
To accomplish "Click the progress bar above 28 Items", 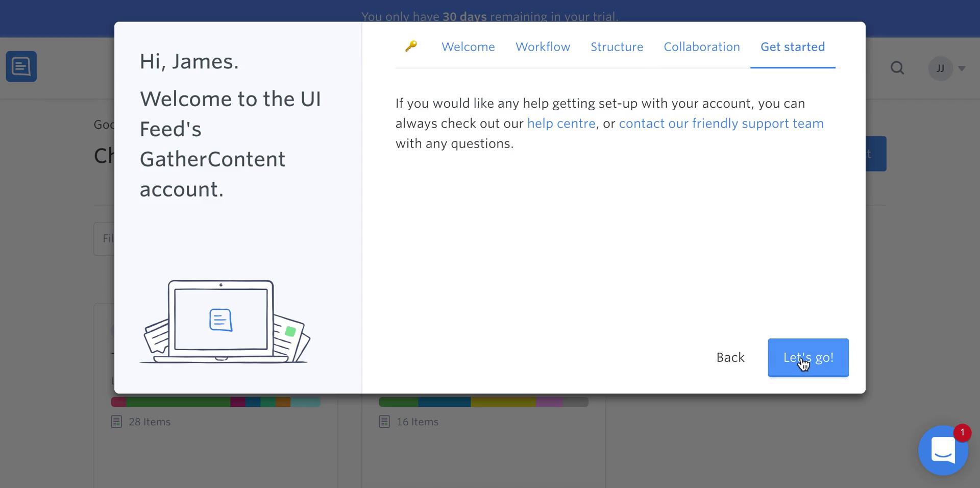I will [216, 402].
